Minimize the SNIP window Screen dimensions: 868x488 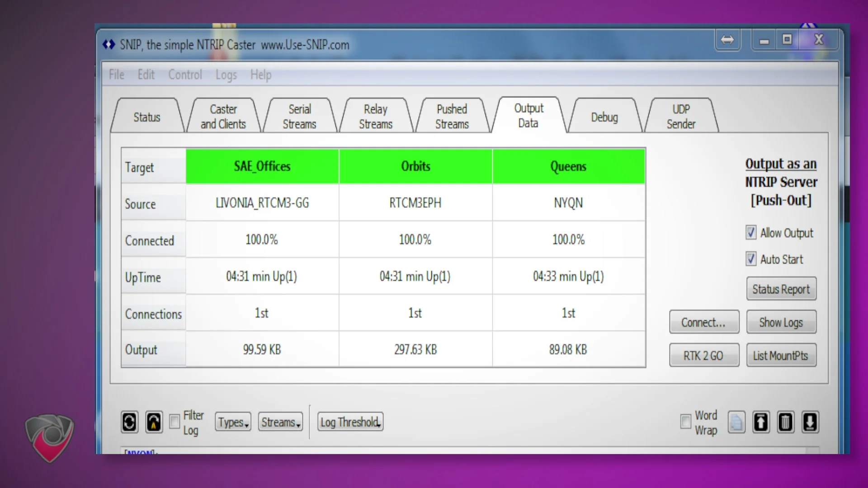(764, 41)
